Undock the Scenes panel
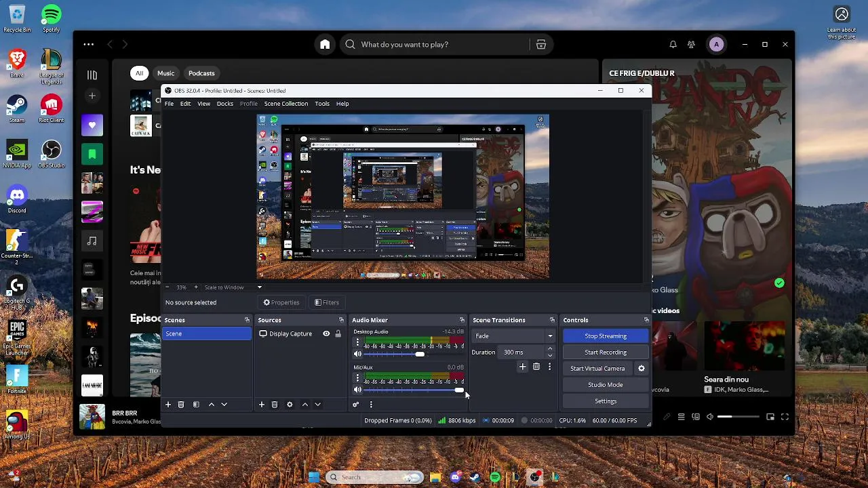The height and width of the screenshot is (488, 868). 247,320
